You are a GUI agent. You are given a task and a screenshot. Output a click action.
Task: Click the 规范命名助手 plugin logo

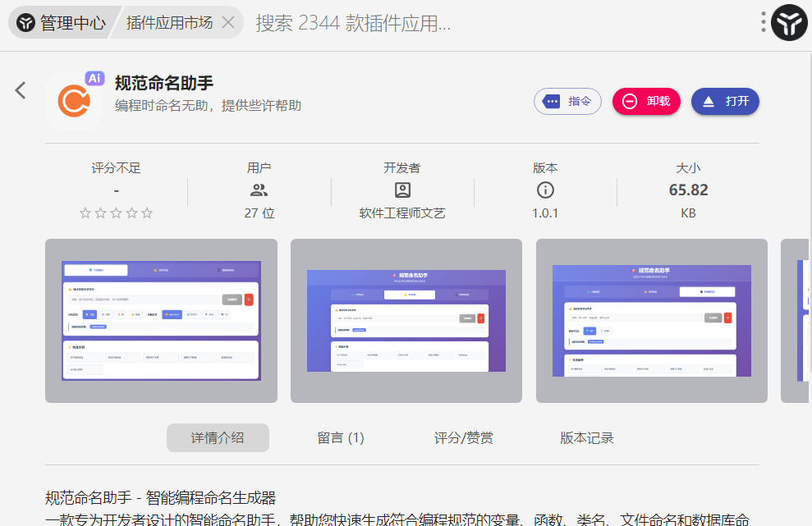pos(74,101)
